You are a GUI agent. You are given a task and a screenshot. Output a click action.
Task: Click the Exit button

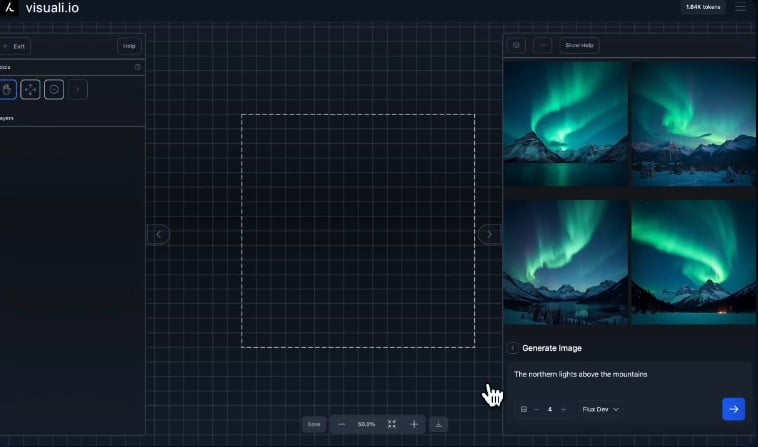coord(15,46)
